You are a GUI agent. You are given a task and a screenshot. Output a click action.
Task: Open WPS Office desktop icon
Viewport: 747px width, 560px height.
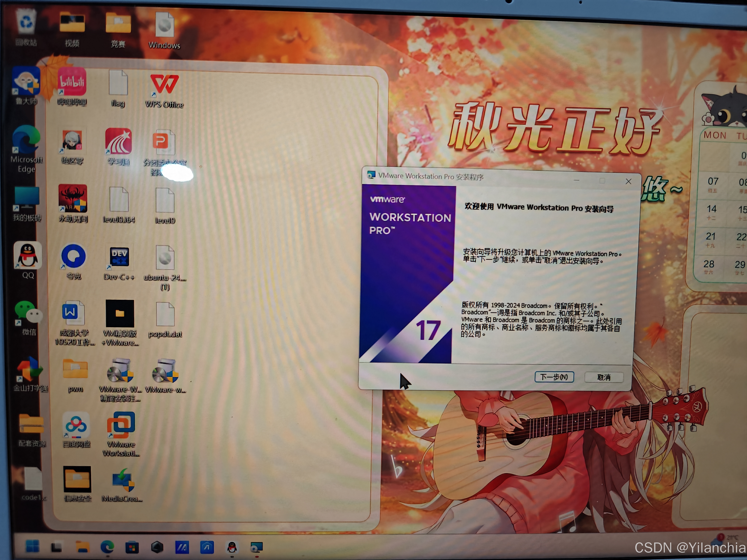[x=164, y=84]
